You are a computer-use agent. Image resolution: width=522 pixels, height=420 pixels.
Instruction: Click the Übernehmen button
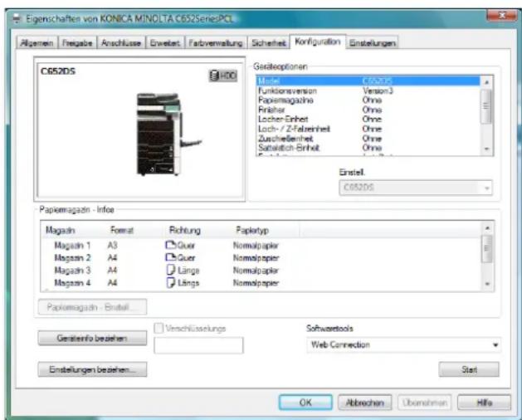[x=424, y=403]
